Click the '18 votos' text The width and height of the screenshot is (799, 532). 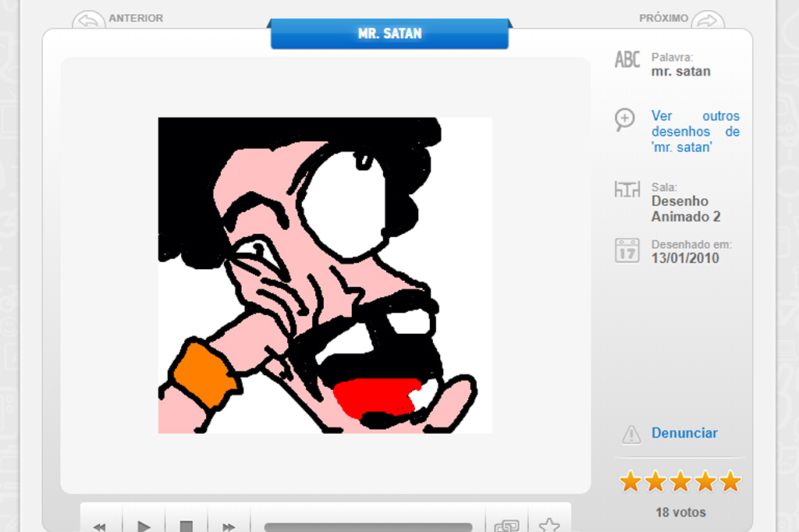[680, 512]
